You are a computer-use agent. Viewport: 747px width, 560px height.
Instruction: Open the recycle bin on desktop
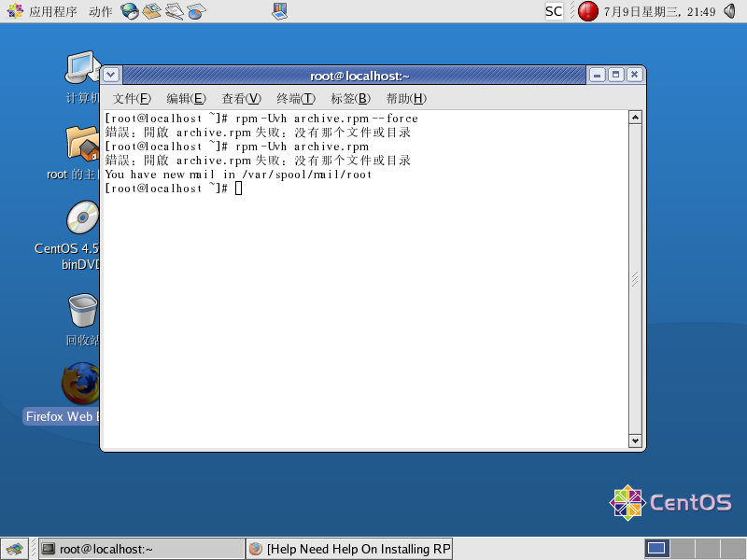coord(82,311)
